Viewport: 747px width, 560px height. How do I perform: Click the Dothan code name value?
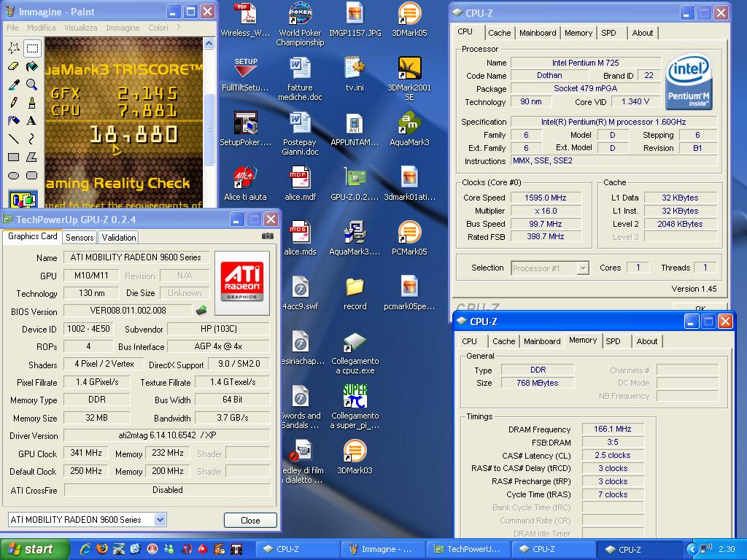549,75
